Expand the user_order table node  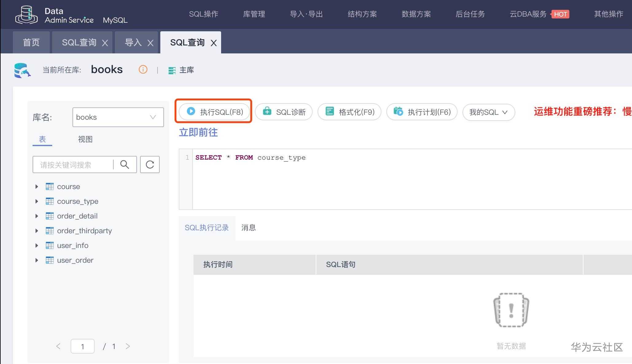click(37, 260)
